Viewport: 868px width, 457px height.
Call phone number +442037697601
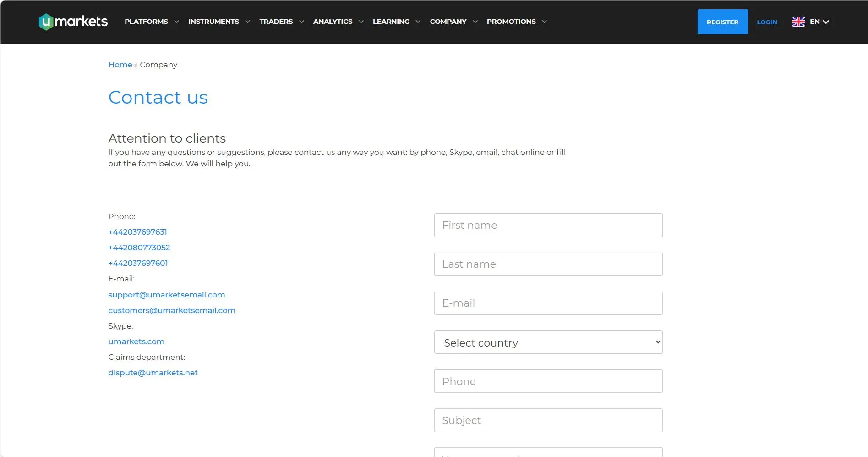click(x=138, y=263)
